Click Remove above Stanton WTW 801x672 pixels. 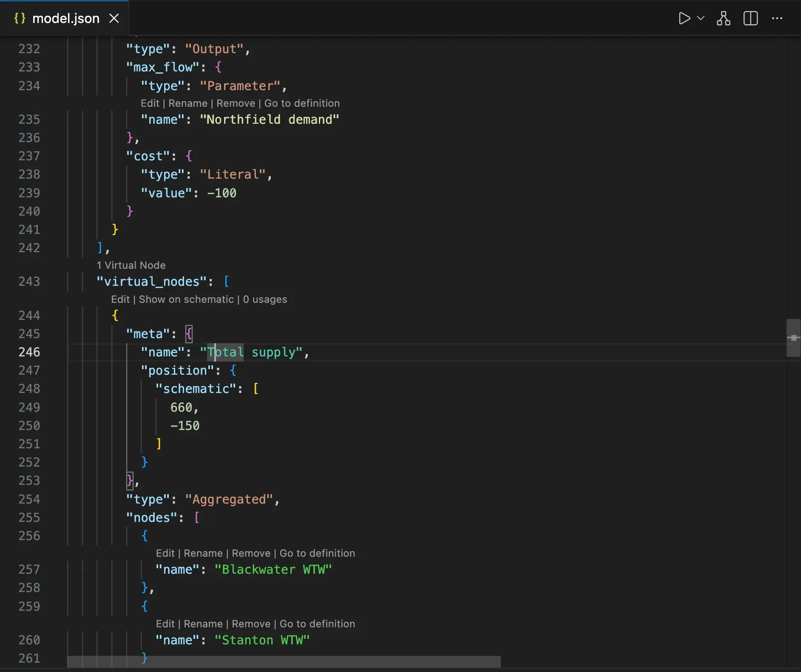251,624
